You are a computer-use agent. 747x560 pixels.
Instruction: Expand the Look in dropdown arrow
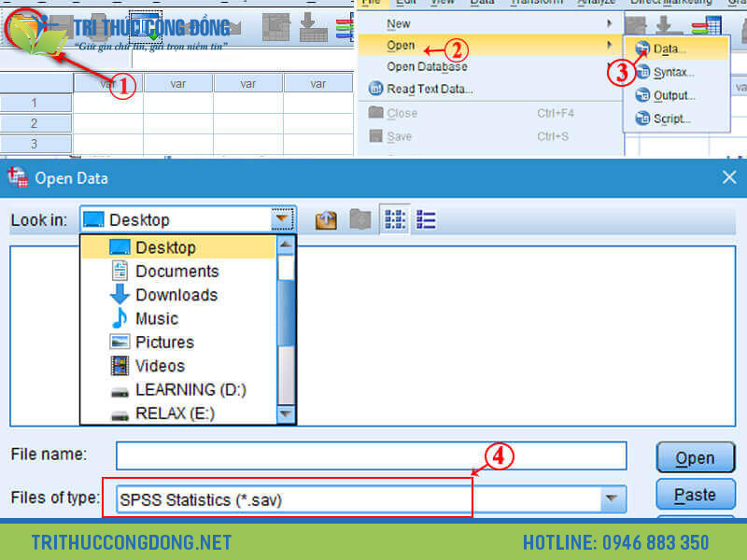[x=283, y=219]
